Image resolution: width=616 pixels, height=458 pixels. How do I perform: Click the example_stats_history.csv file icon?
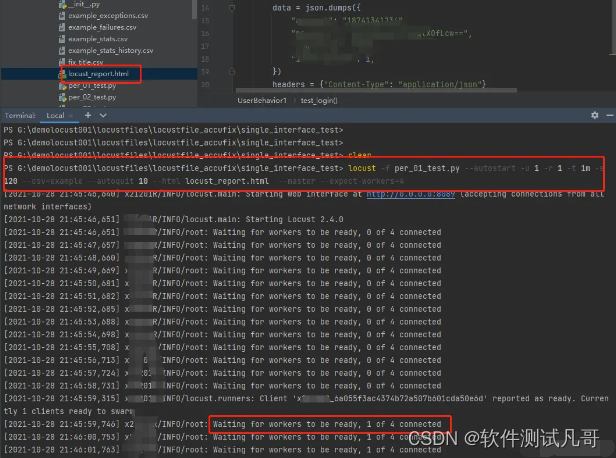[62, 51]
